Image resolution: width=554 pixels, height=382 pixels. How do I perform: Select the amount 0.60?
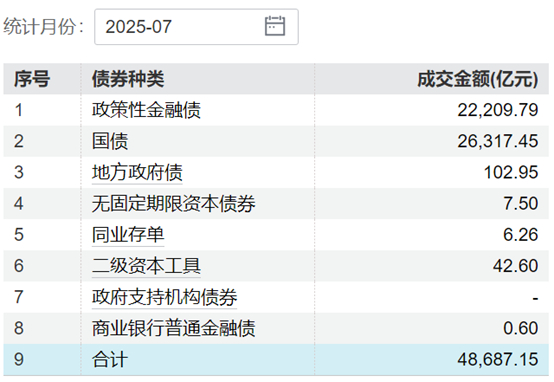[521, 328]
